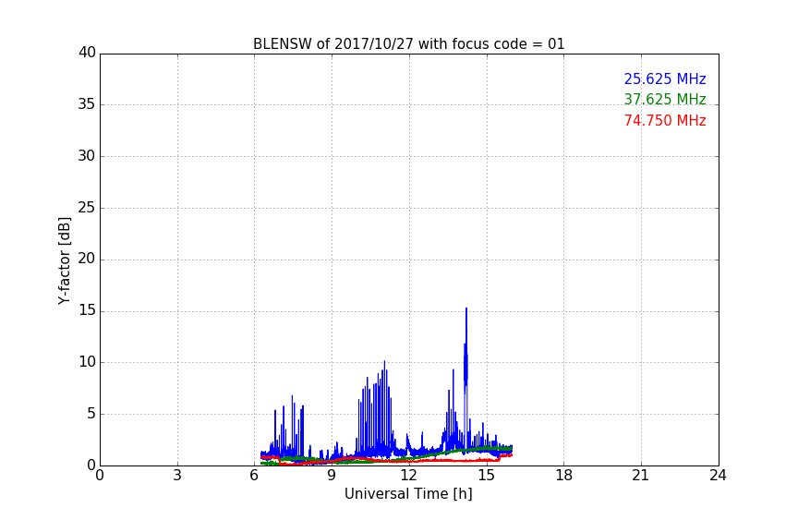Click the 'Universal Time [h]' axis label
Viewport: 798px width, 532px height.
coord(408,494)
